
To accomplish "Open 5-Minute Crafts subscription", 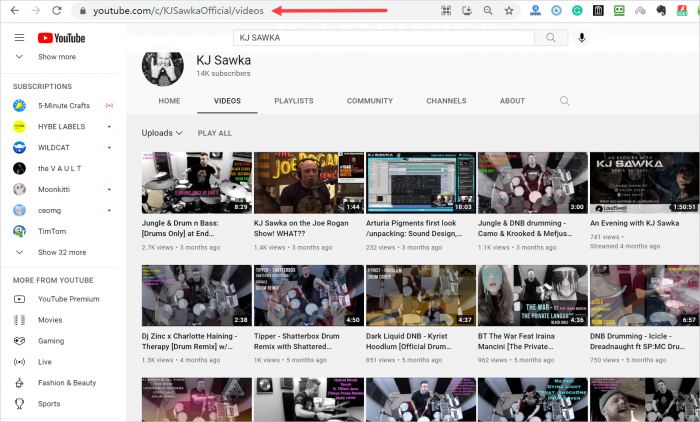I will 66,105.
